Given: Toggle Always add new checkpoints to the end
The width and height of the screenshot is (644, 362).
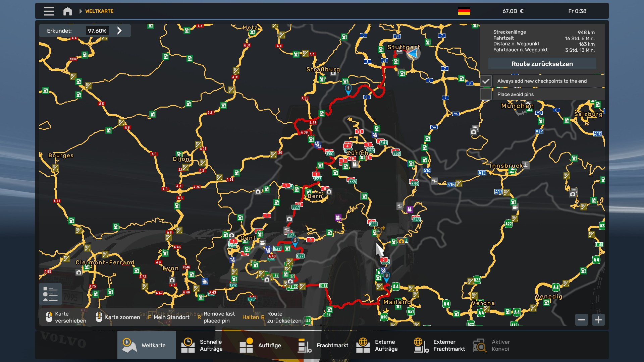Looking at the screenshot, I should point(486,81).
